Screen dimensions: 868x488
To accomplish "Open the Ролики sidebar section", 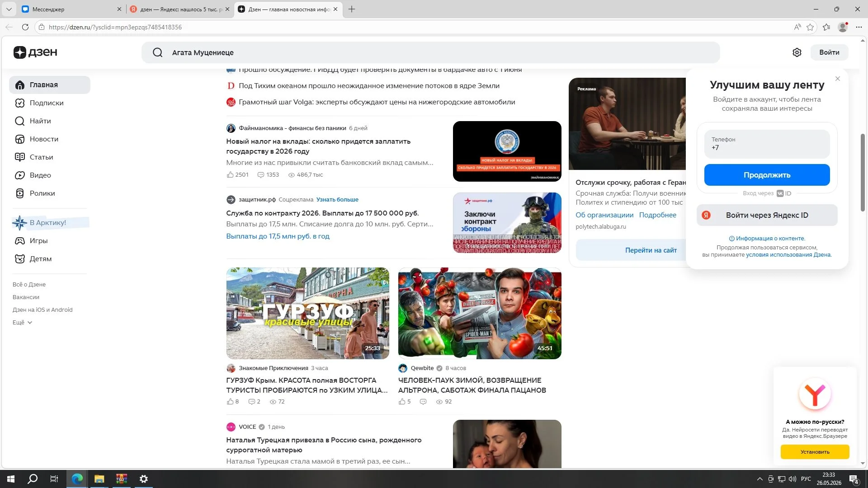I will point(50,193).
